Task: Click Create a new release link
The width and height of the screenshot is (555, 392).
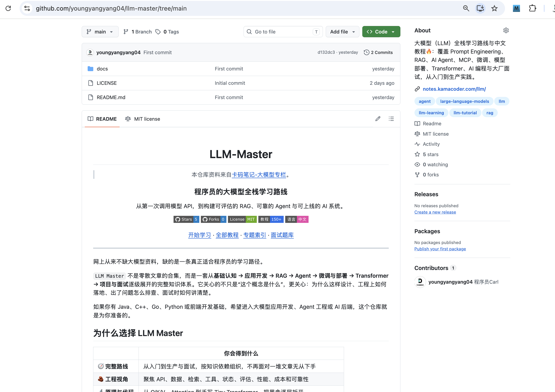Action: [x=435, y=212]
